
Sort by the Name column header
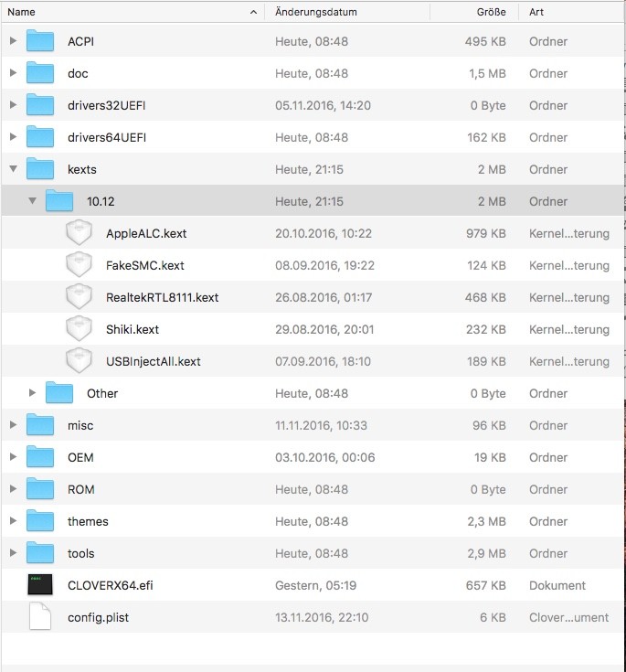[x=128, y=13]
